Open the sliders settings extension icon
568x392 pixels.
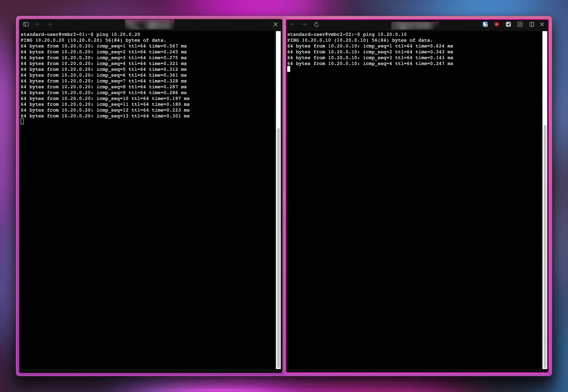(520, 25)
